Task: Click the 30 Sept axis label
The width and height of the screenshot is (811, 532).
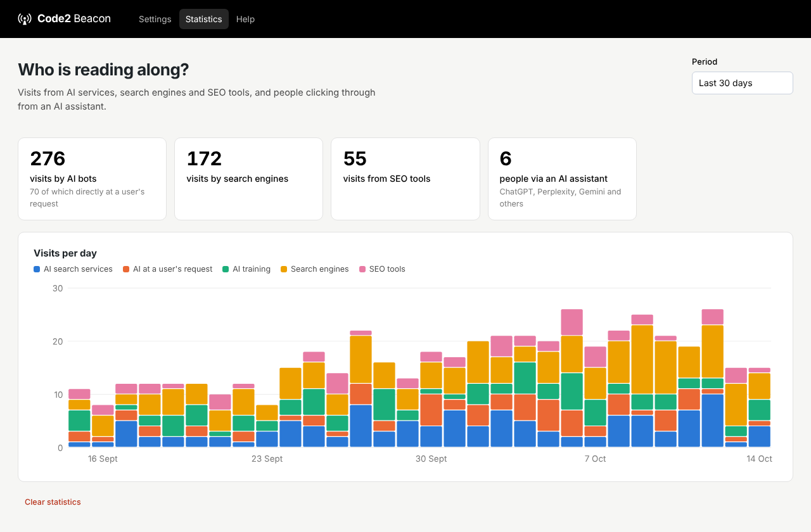Action: pyautogui.click(x=431, y=459)
